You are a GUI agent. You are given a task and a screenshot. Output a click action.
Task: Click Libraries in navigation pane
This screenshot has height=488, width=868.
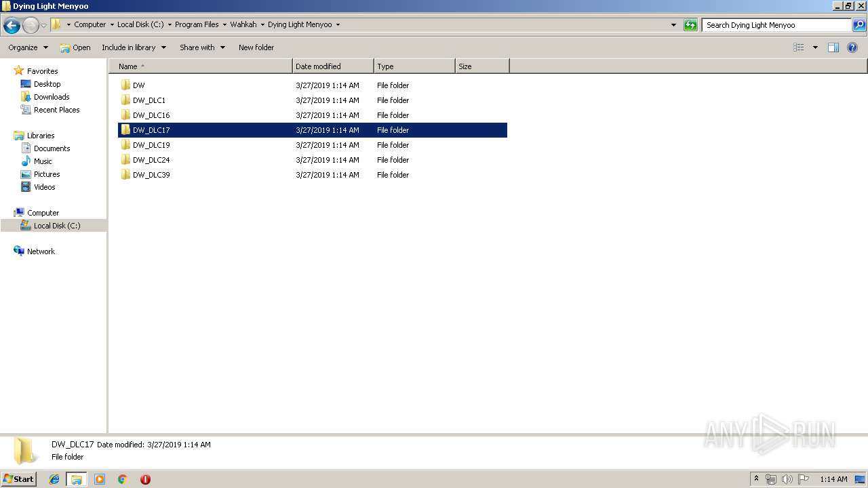pos(41,136)
